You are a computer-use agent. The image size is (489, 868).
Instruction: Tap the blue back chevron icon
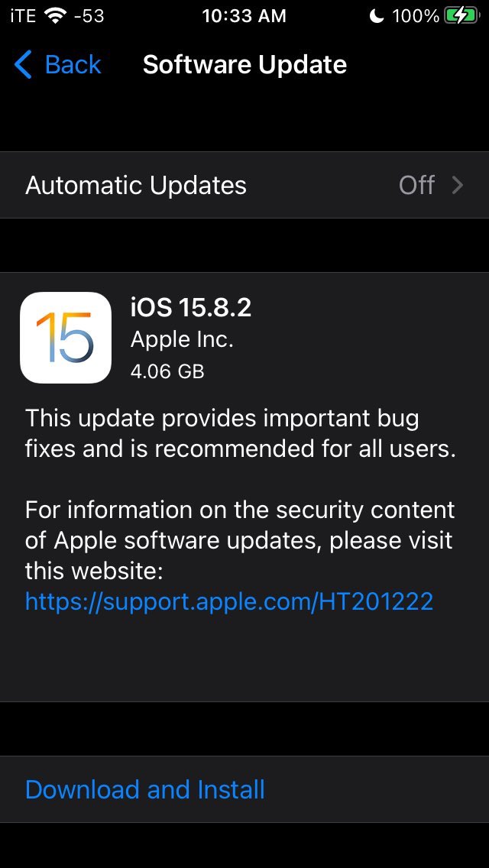click(23, 65)
